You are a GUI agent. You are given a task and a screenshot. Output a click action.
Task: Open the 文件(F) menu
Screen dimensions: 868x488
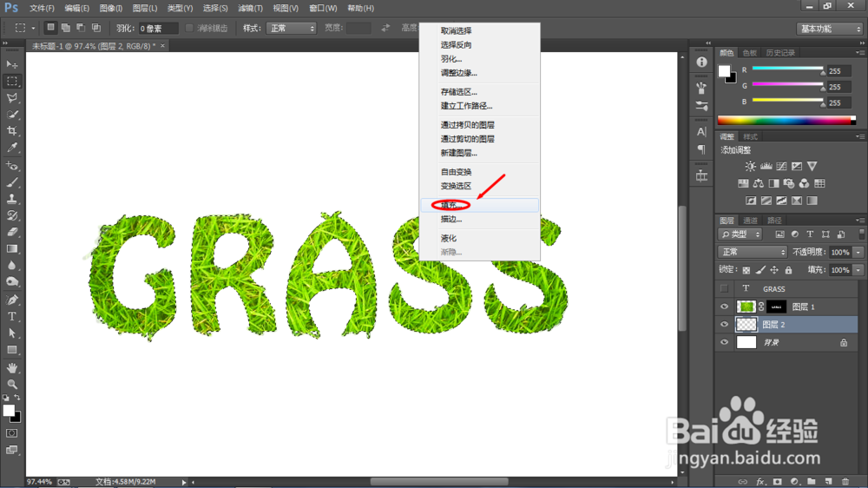[42, 9]
